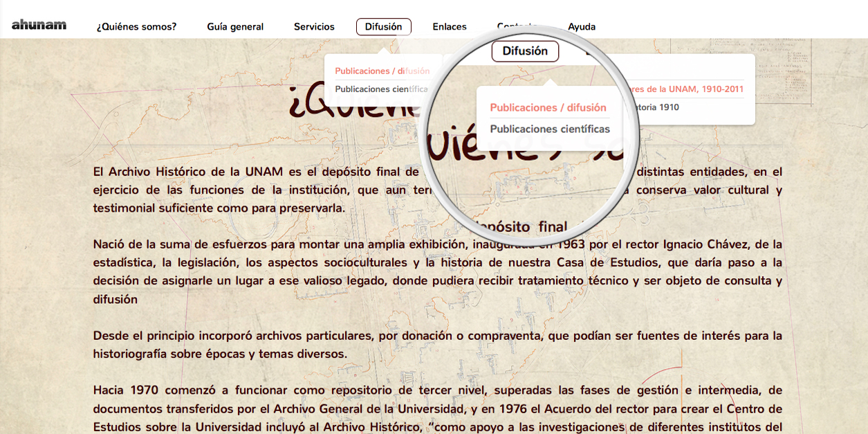Screen dimensions: 868x434
Task: Choose magnified 'Publicaciones científicas' inside the lens
Action: pos(550,129)
